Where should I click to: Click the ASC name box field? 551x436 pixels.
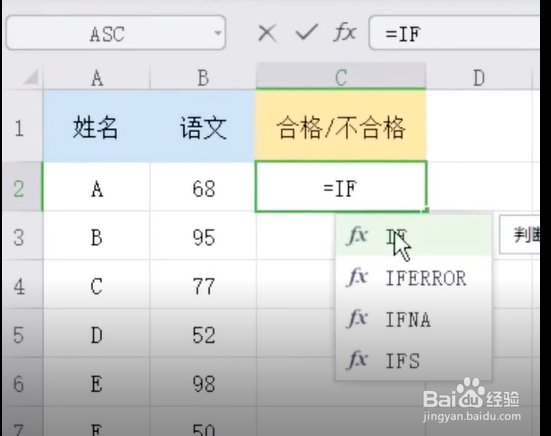tap(116, 33)
